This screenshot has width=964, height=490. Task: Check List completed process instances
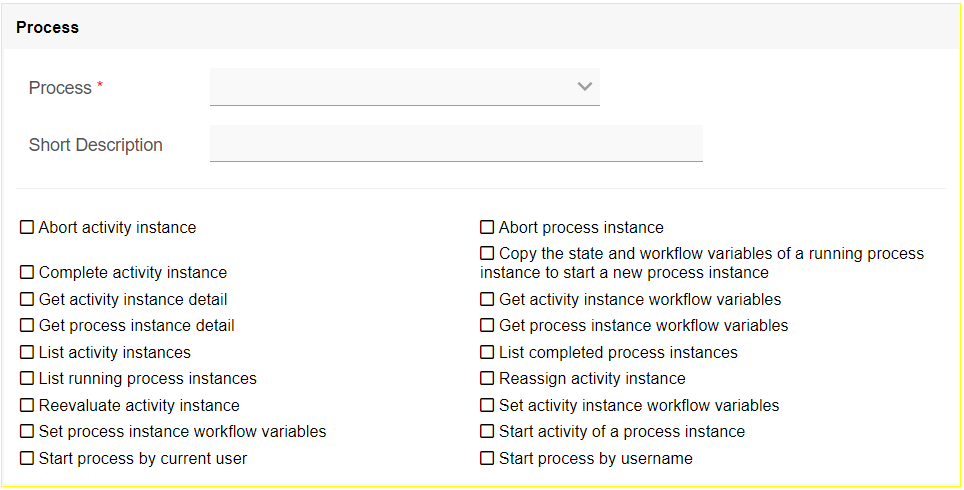[x=487, y=353]
